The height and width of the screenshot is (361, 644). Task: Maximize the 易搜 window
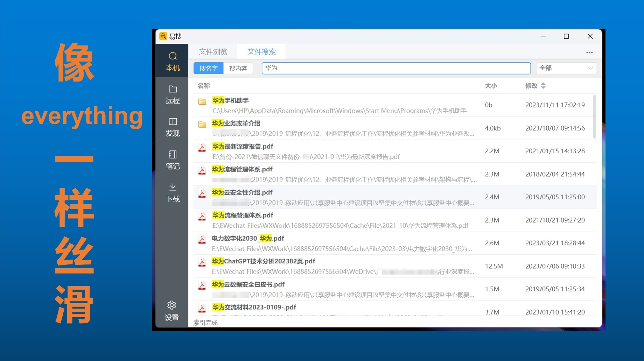click(566, 36)
